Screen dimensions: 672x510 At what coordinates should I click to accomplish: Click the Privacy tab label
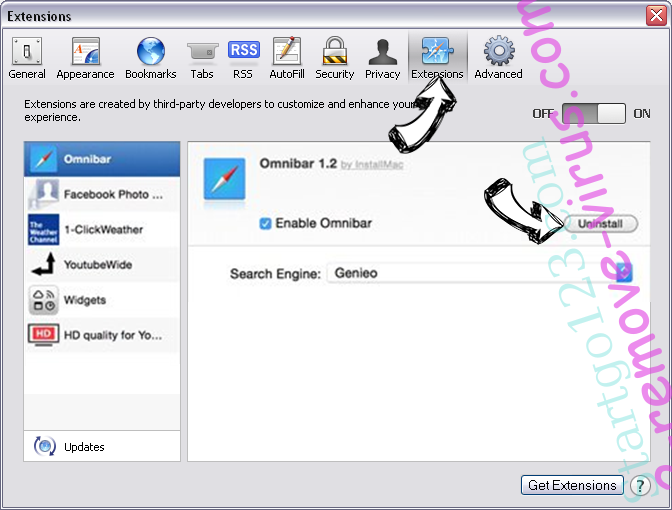[x=382, y=75]
